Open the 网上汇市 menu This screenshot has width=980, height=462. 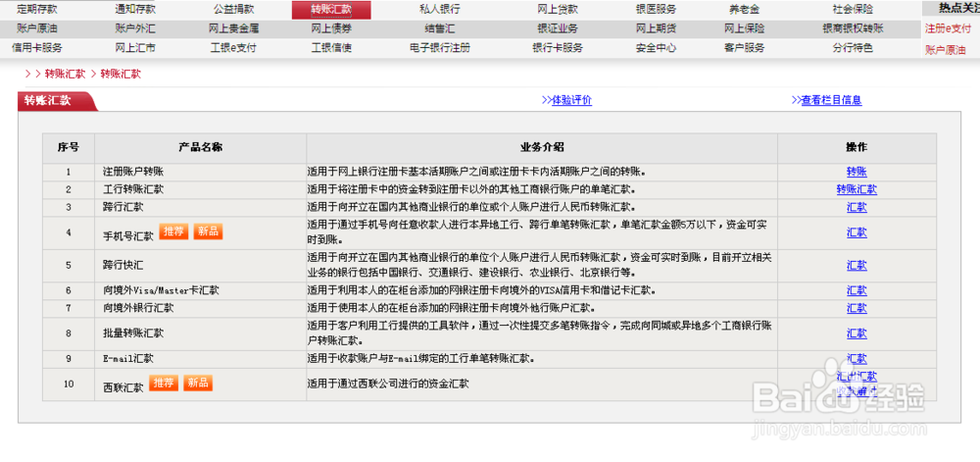click(x=135, y=48)
